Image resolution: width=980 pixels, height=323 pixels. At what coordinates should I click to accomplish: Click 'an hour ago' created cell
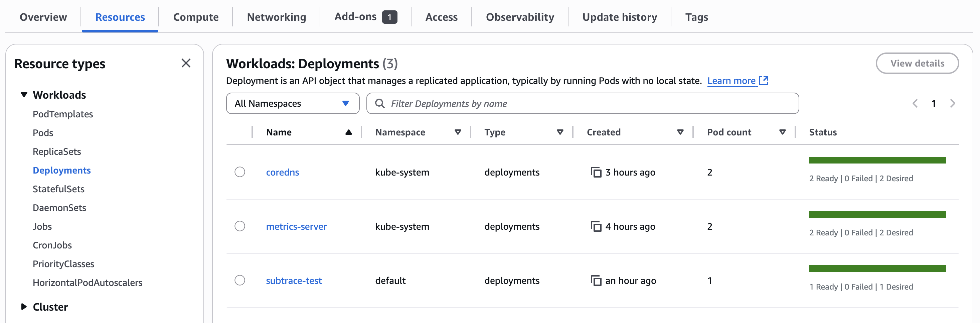630,280
